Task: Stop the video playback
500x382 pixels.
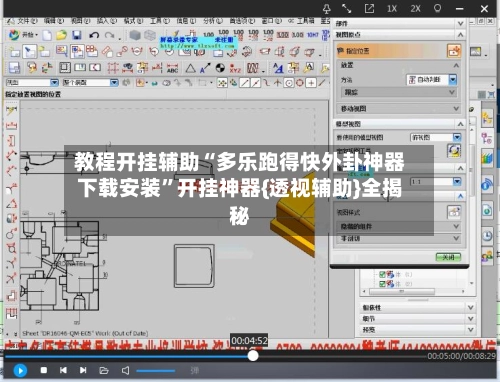Action: tap(44, 370)
